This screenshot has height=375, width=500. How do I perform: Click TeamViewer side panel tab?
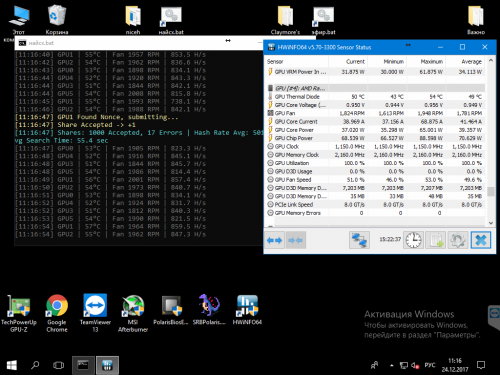click(x=494, y=316)
